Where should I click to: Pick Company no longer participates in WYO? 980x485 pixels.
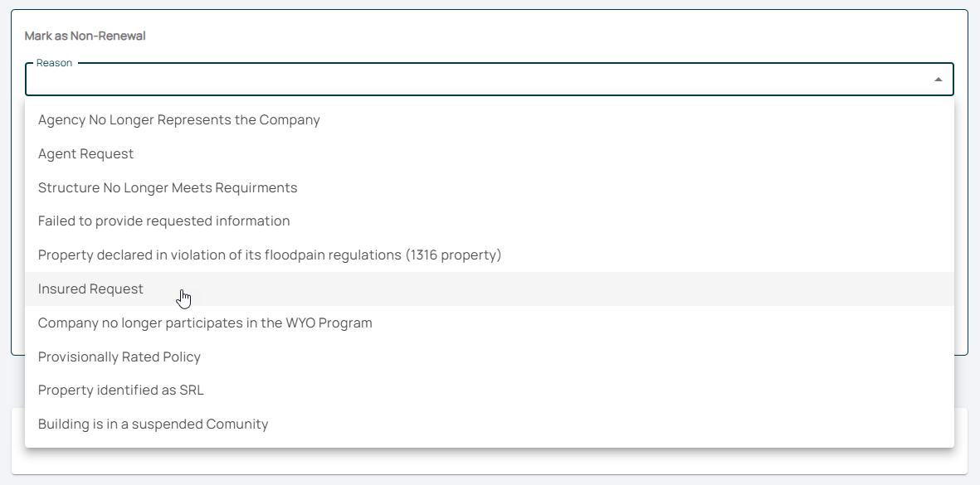[205, 323]
